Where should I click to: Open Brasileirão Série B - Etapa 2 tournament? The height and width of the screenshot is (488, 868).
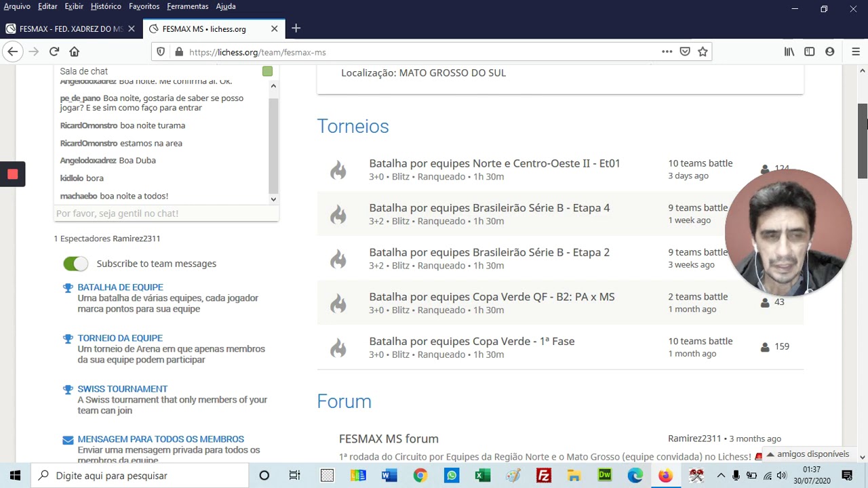pyautogui.click(x=489, y=252)
